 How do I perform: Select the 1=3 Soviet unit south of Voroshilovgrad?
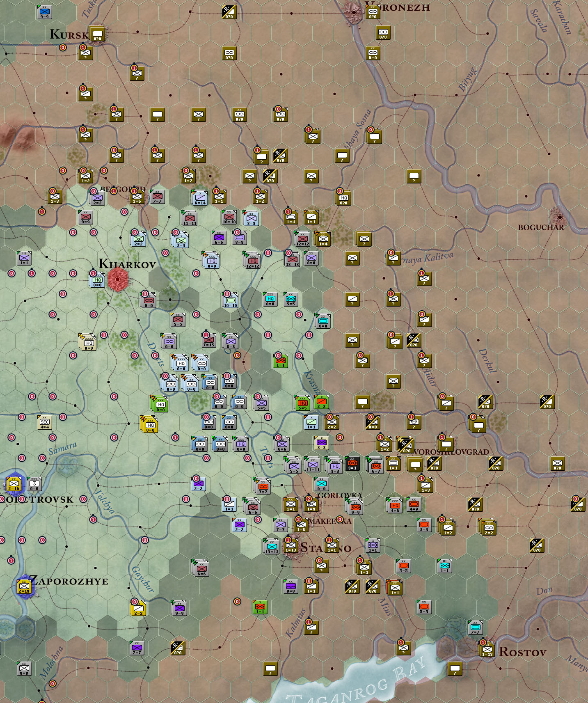[426, 485]
